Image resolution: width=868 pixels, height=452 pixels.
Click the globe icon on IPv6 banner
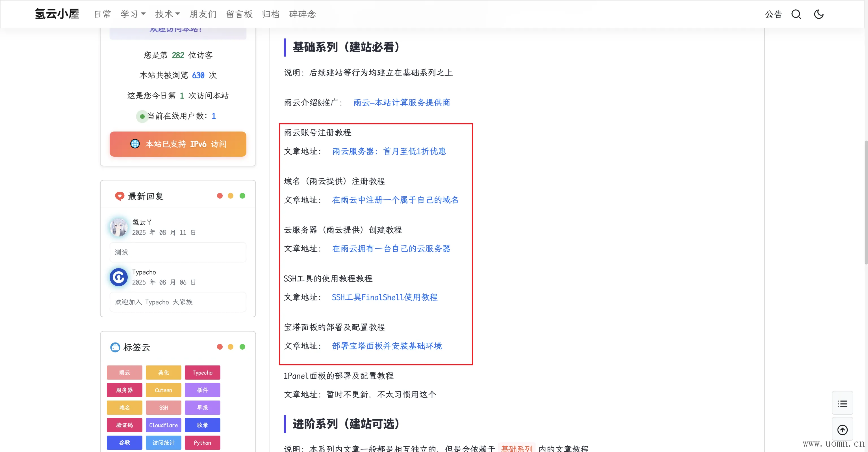tap(135, 144)
